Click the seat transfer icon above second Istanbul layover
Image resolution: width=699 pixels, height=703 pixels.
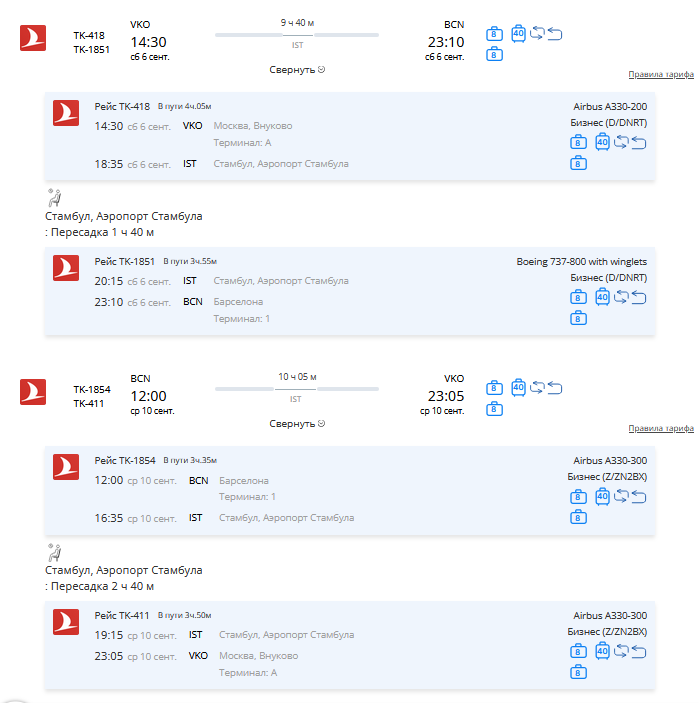[54, 552]
